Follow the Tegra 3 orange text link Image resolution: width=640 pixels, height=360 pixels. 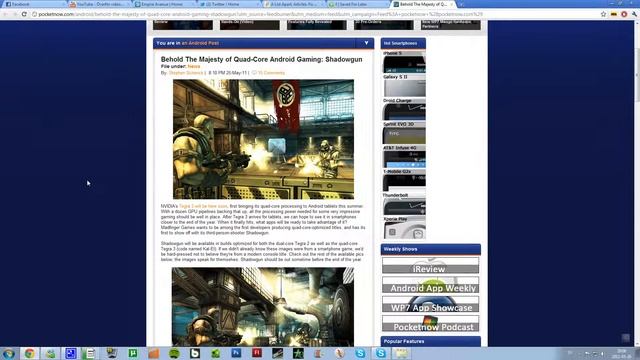tap(203, 207)
